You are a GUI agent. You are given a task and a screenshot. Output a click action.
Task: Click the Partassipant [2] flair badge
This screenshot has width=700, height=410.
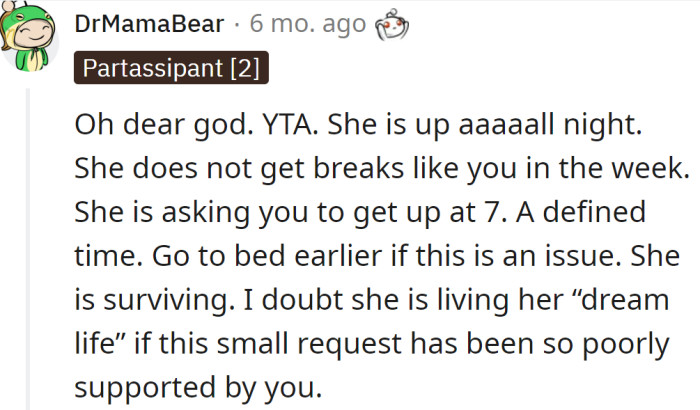(171, 68)
